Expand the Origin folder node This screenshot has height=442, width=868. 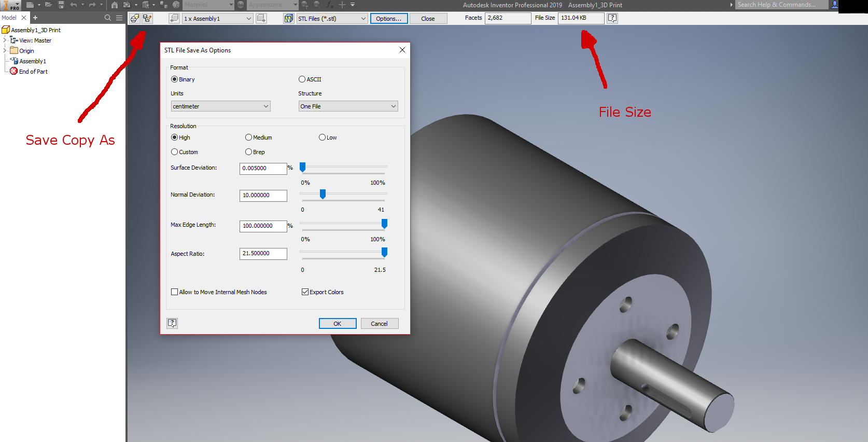point(5,50)
